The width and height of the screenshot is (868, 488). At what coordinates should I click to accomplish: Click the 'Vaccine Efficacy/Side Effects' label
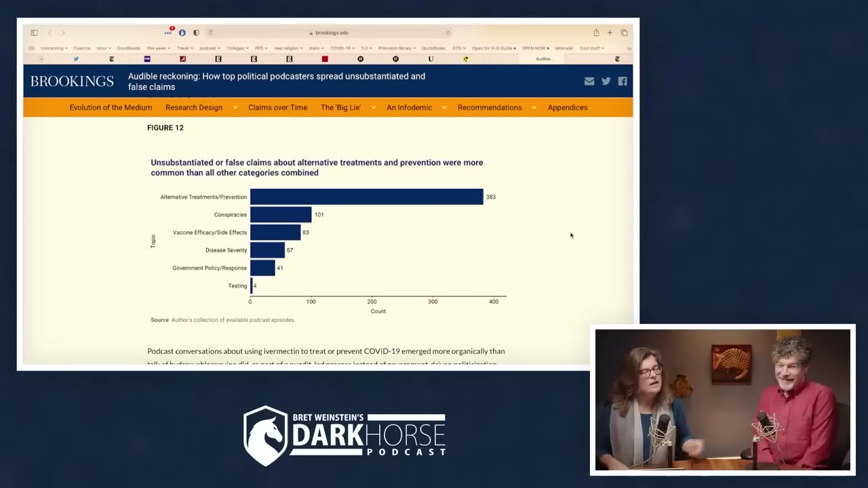(x=210, y=232)
